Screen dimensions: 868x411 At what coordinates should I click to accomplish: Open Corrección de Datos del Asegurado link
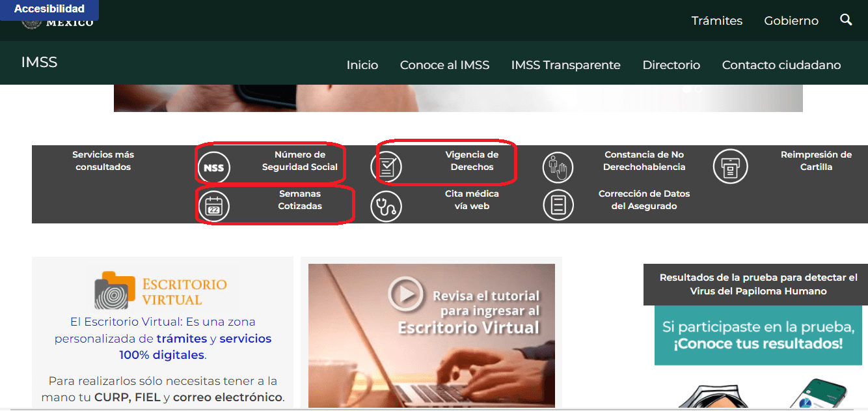[x=644, y=200]
